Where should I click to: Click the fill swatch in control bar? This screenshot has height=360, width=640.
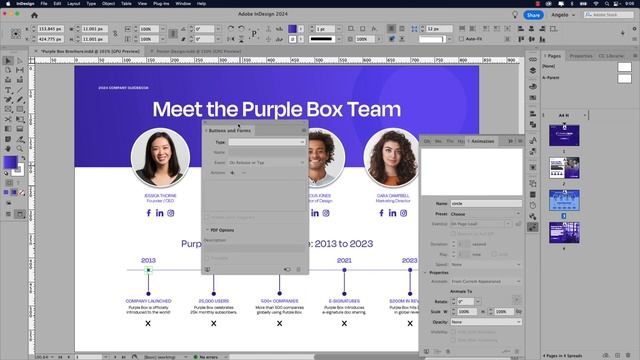click(x=292, y=29)
